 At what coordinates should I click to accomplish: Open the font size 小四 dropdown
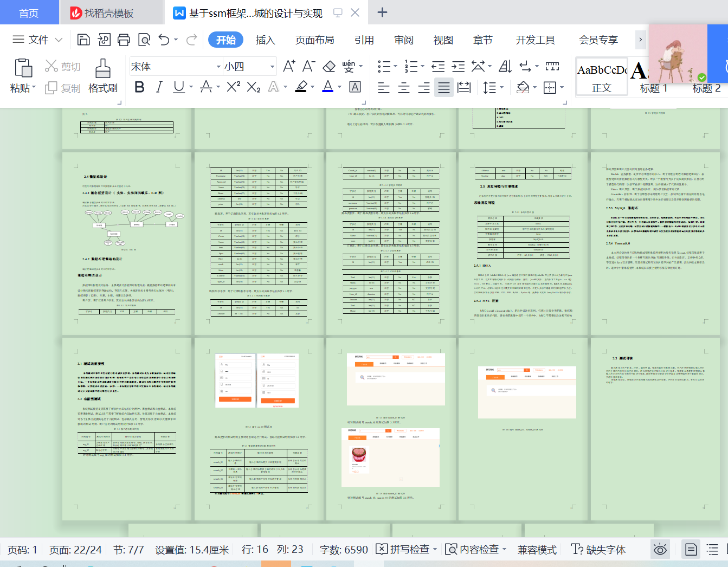pyautogui.click(x=272, y=67)
